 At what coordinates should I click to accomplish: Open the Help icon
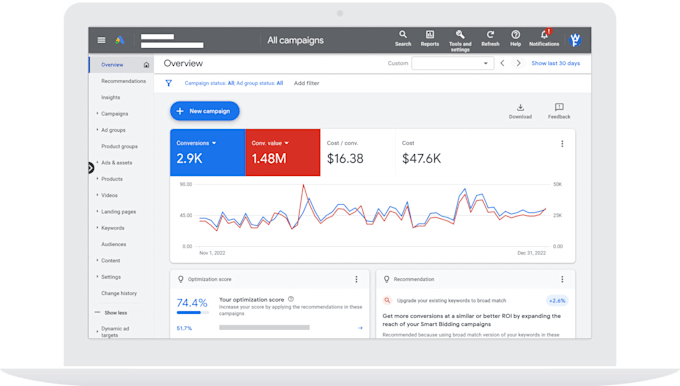point(515,38)
